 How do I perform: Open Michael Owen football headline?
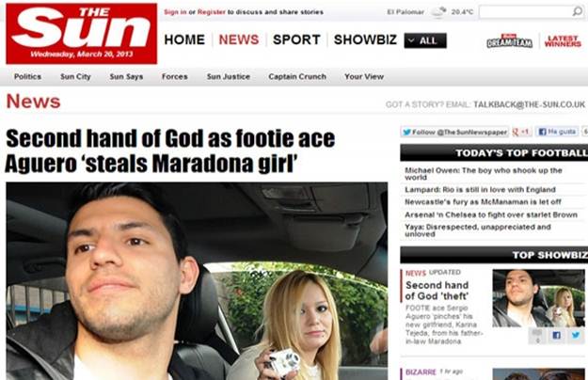pos(484,173)
